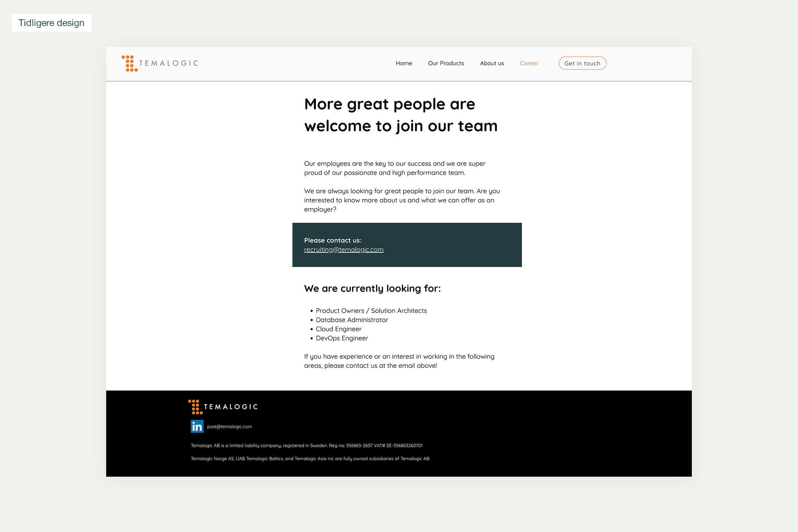Click the 'We are currently looking for' heading
The height and width of the screenshot is (532, 798).
pyautogui.click(x=372, y=288)
